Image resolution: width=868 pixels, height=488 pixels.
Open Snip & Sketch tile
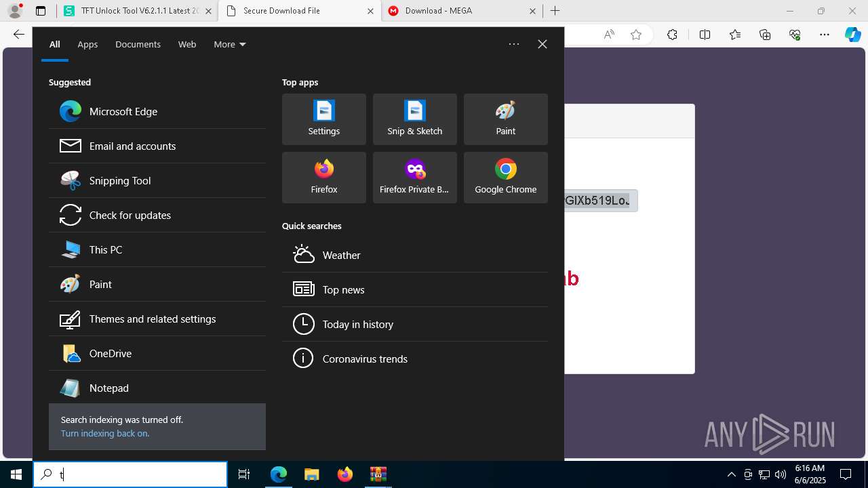pos(415,119)
